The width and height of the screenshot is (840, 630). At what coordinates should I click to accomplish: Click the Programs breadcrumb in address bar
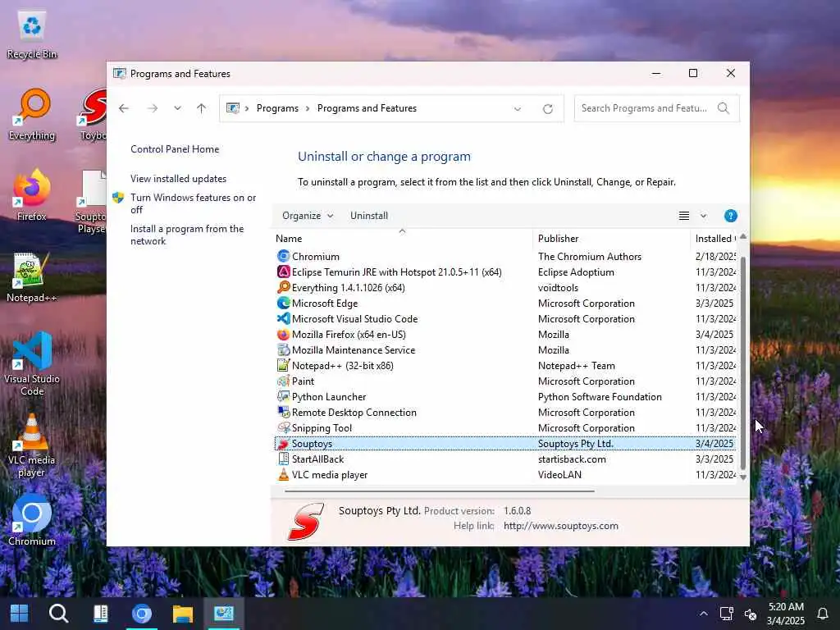(277, 108)
